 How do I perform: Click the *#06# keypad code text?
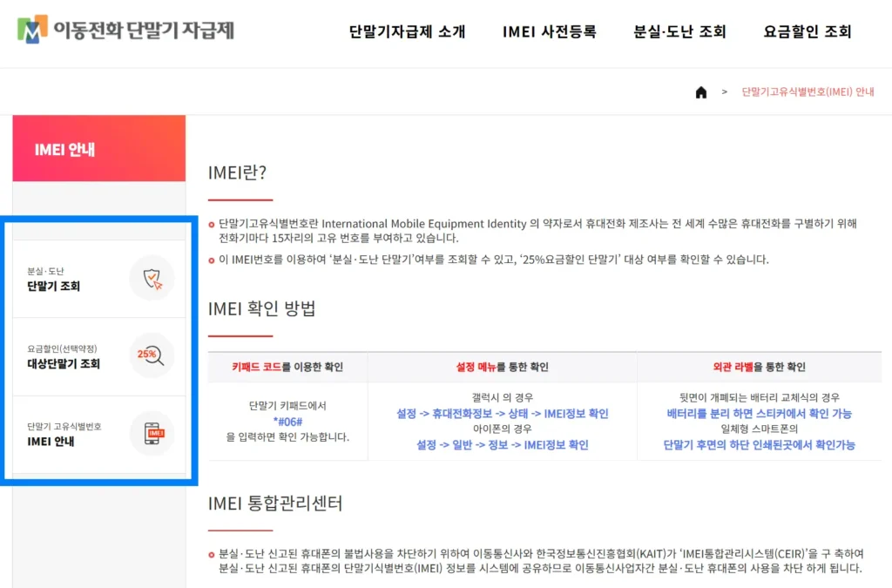click(x=287, y=422)
